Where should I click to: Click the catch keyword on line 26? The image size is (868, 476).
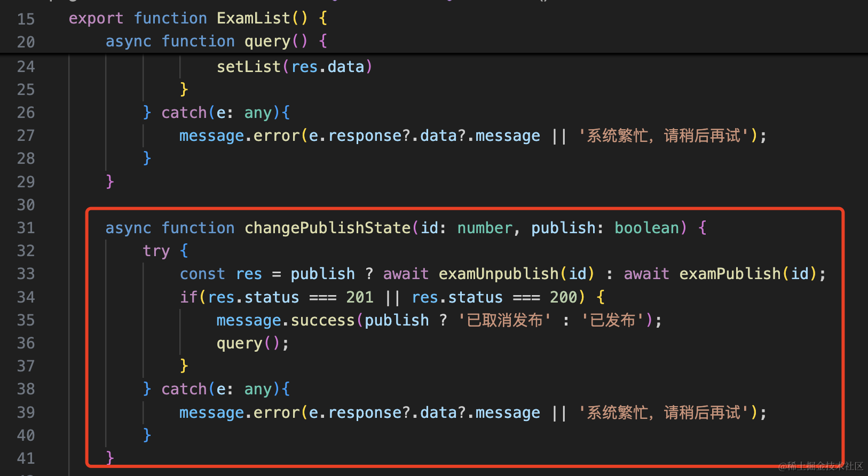pos(184,113)
